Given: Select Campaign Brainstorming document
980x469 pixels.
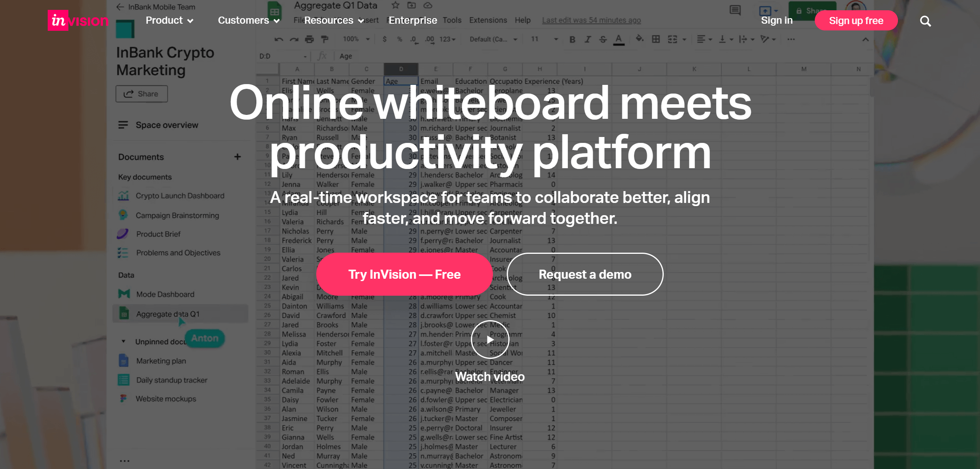Looking at the screenshot, I should coord(177,216).
